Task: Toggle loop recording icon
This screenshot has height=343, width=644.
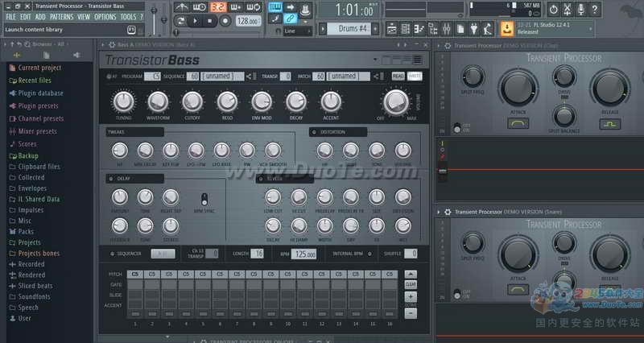Action: click(254, 7)
